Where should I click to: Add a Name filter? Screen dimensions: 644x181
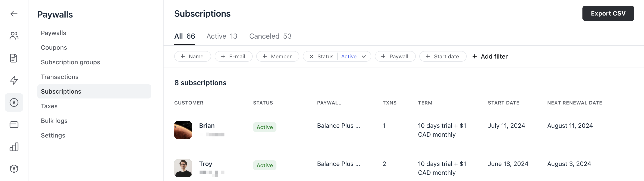(x=192, y=56)
